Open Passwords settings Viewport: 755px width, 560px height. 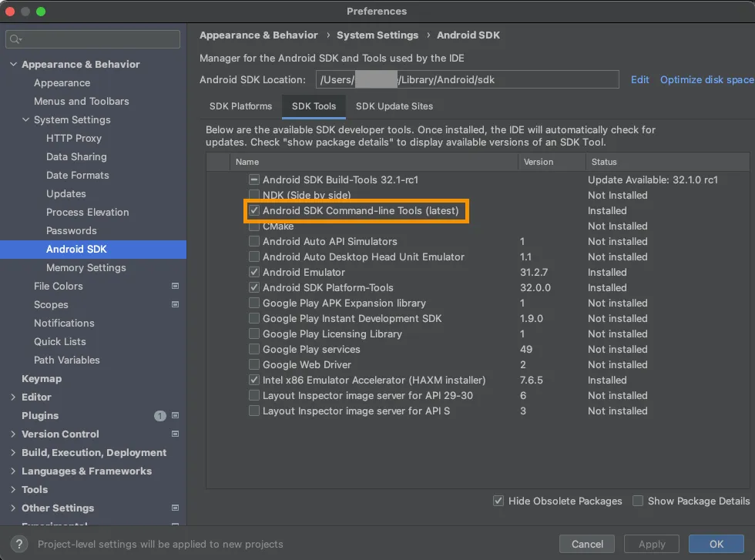pyautogui.click(x=71, y=230)
